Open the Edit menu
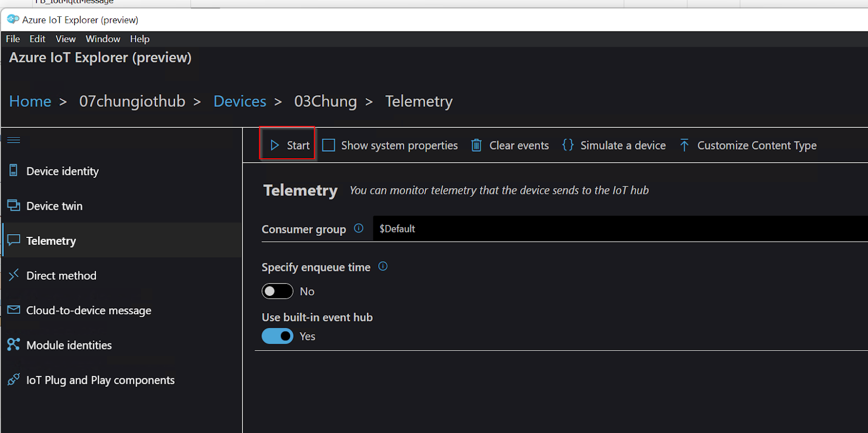 point(37,39)
